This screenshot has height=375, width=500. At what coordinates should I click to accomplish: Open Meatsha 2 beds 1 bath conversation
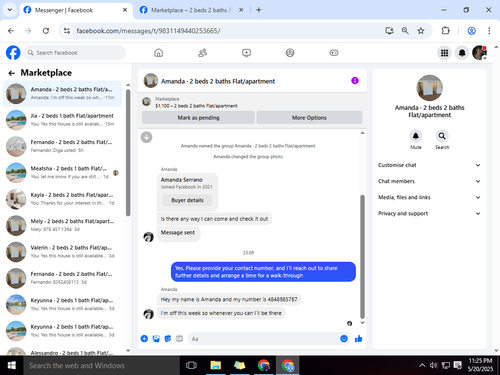point(62,173)
